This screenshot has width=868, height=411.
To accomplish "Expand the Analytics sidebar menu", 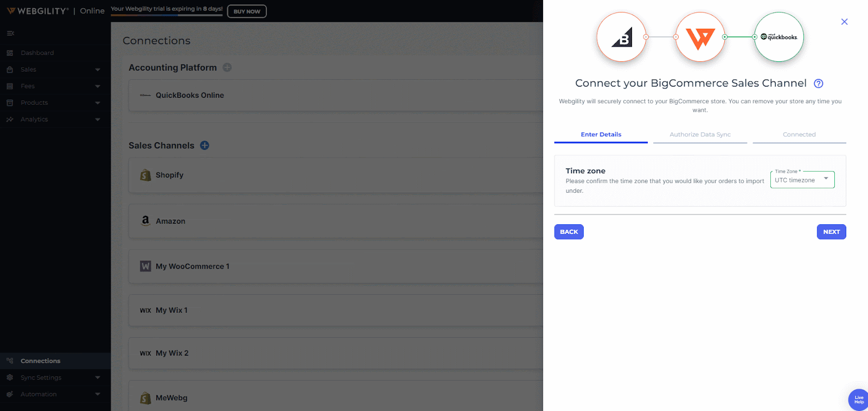I will click(x=54, y=119).
